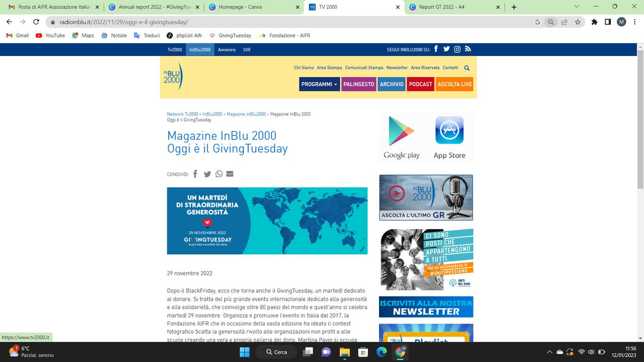Open the RSS feed icon in header
This screenshot has width=644, height=362.
click(468, 49)
